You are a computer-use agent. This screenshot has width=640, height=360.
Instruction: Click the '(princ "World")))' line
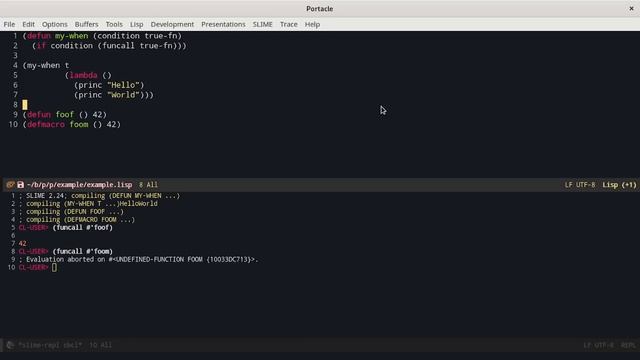pos(114,95)
